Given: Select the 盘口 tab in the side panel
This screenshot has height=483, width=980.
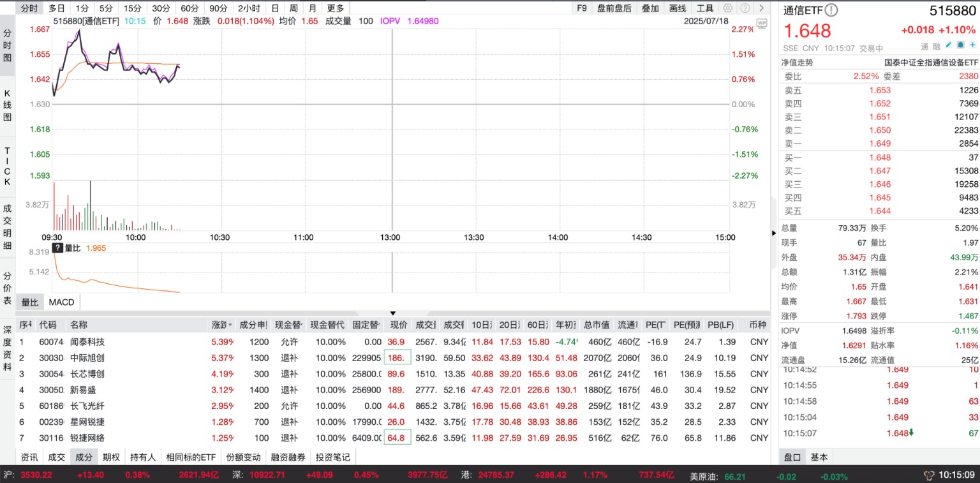Looking at the screenshot, I should point(792,457).
